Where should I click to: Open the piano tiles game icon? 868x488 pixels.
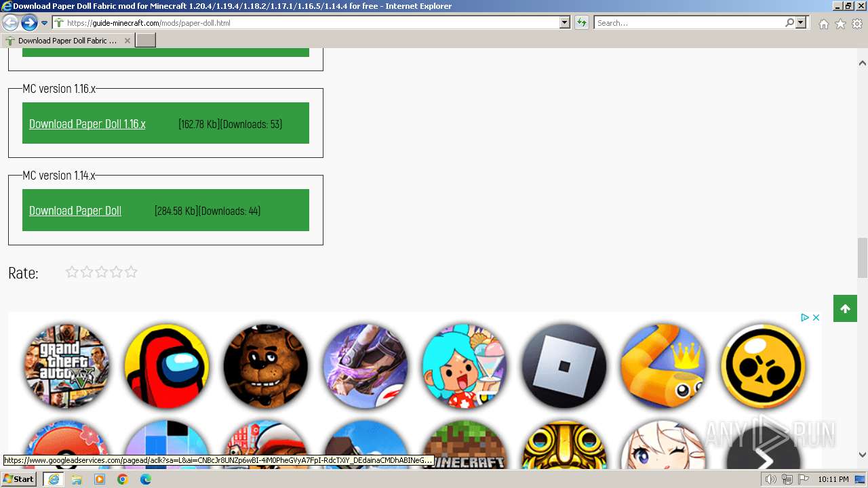[167, 437]
